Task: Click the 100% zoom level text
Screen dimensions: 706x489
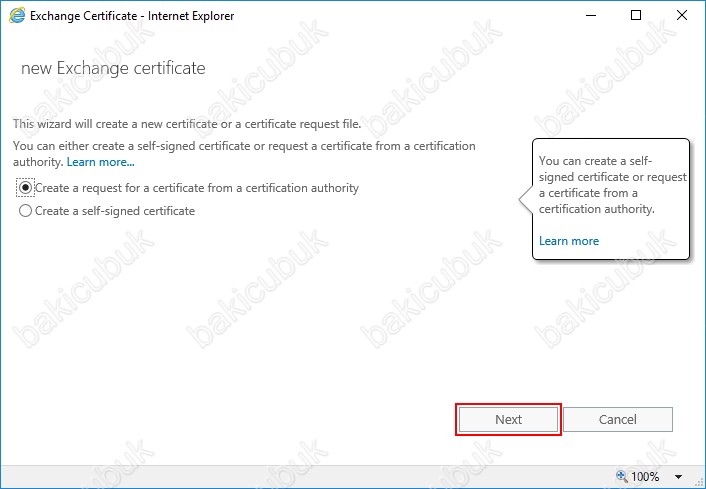Action: tap(645, 476)
